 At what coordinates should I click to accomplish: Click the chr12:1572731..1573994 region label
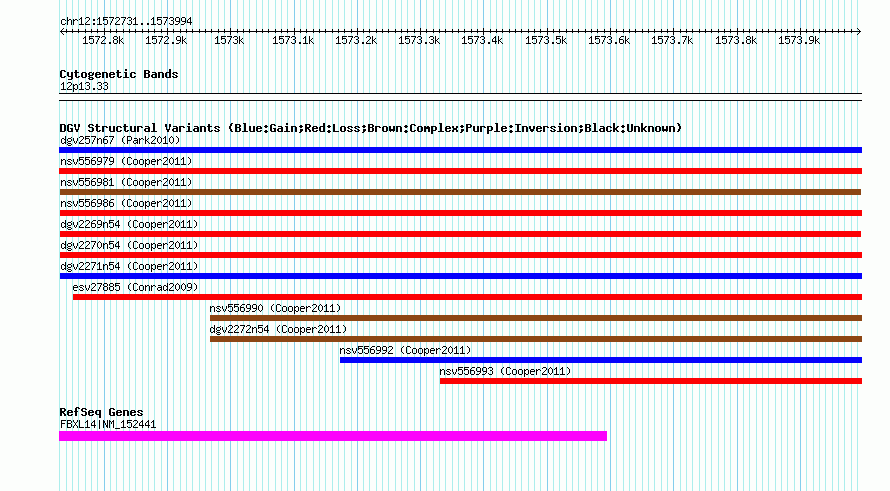point(126,21)
